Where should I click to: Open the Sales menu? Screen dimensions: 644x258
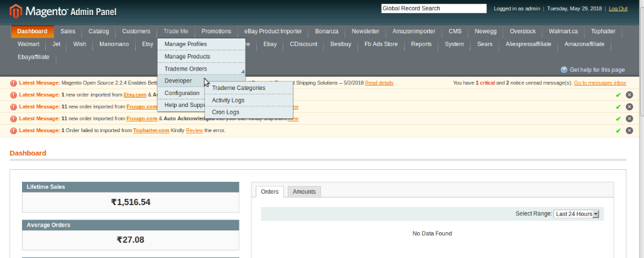pyautogui.click(x=68, y=31)
